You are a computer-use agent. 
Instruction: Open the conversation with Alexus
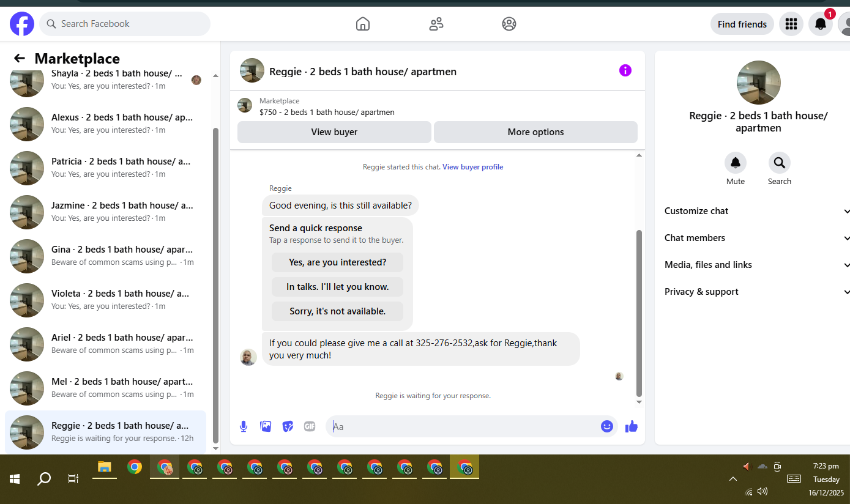pos(105,124)
